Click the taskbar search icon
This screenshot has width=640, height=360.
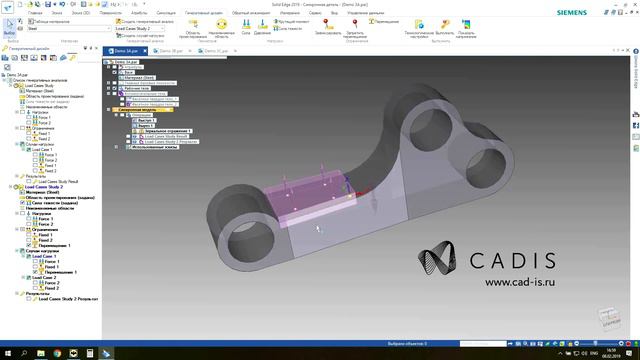tap(24, 353)
